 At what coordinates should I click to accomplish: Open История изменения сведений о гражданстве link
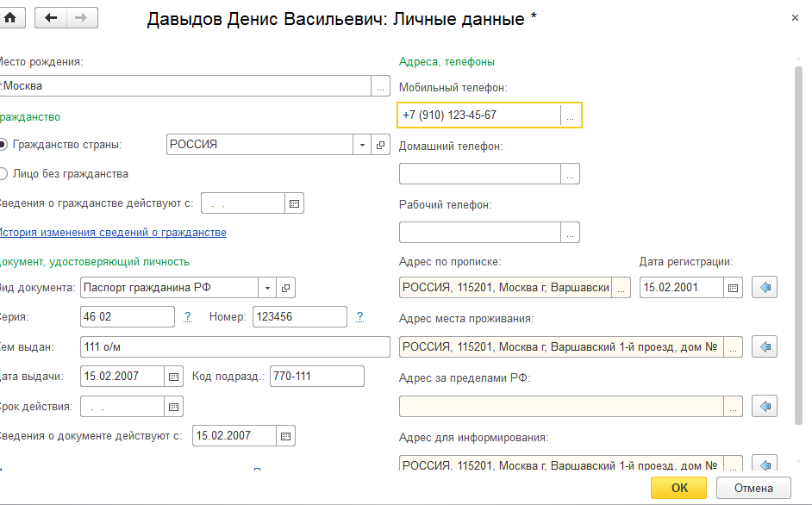pyautogui.click(x=113, y=233)
